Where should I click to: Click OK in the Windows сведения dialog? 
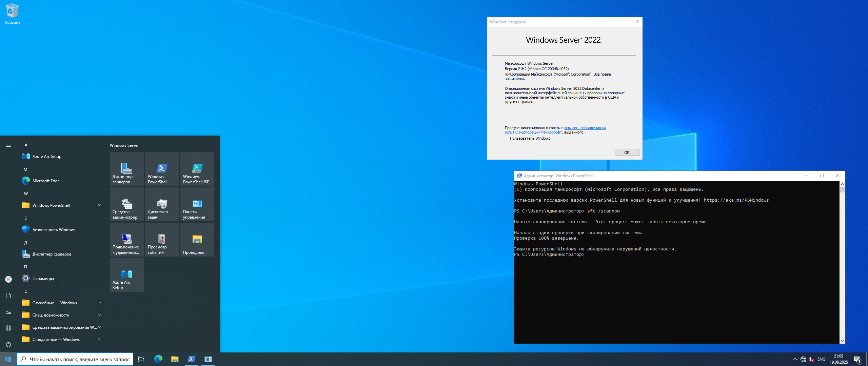point(627,152)
